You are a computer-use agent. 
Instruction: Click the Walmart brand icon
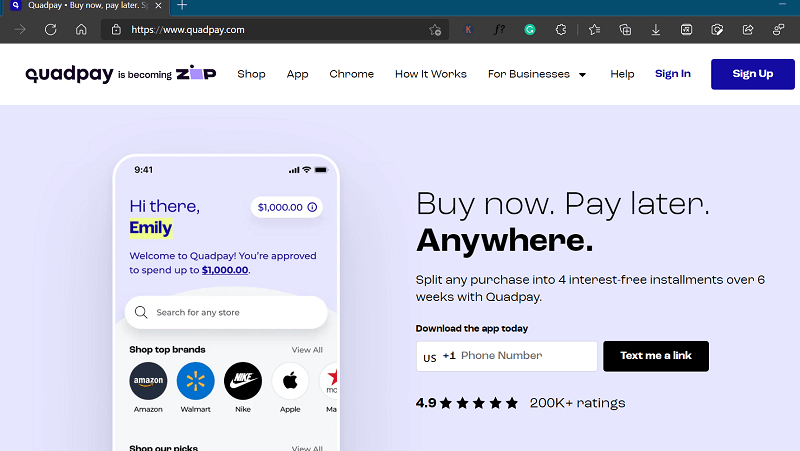[x=195, y=381]
